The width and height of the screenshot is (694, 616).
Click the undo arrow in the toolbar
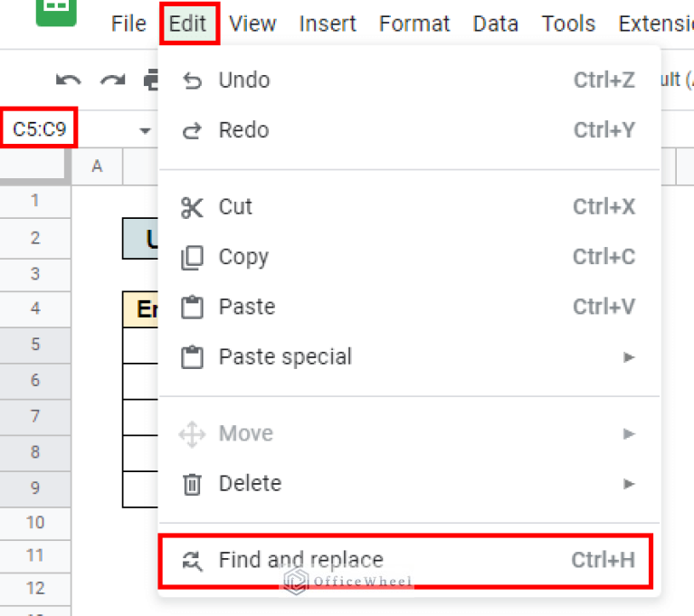pyautogui.click(x=68, y=81)
